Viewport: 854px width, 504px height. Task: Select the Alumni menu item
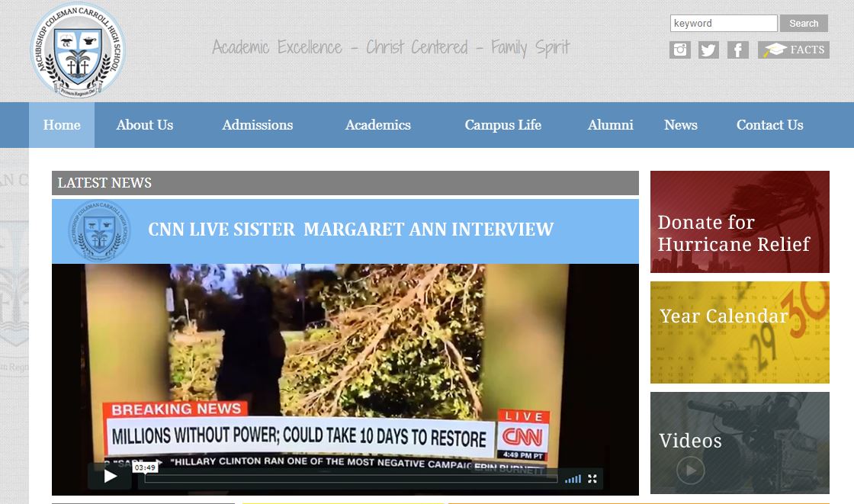pos(610,125)
